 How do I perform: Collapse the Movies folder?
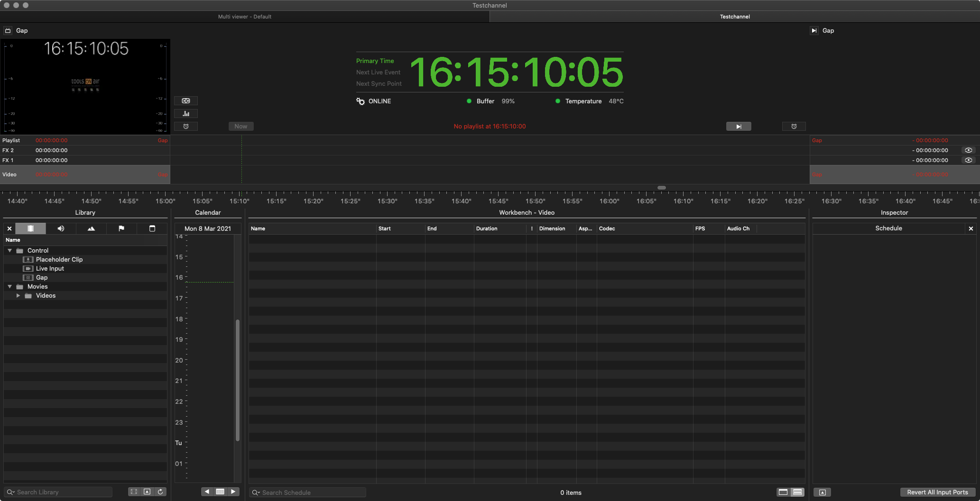tap(9, 286)
